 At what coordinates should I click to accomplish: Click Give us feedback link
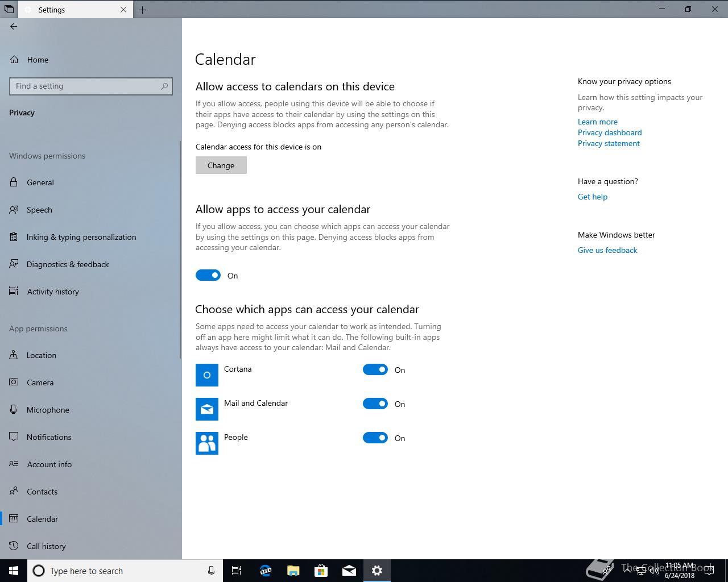coord(607,250)
